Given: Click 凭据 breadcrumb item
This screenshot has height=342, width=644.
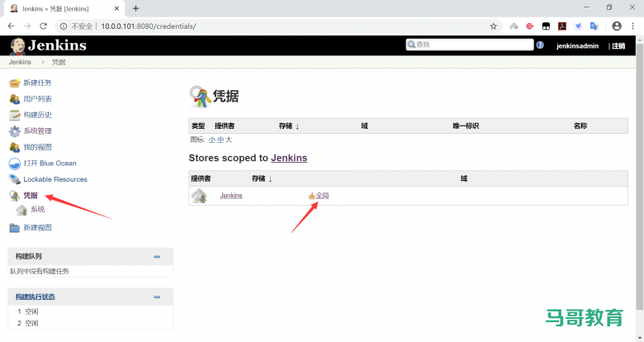Looking at the screenshot, I should pos(59,62).
